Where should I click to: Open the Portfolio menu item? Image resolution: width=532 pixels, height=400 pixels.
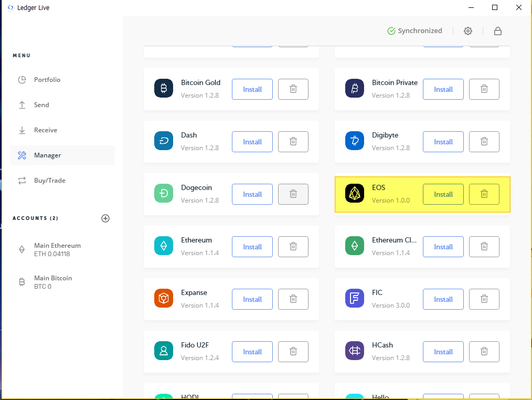pos(62,80)
